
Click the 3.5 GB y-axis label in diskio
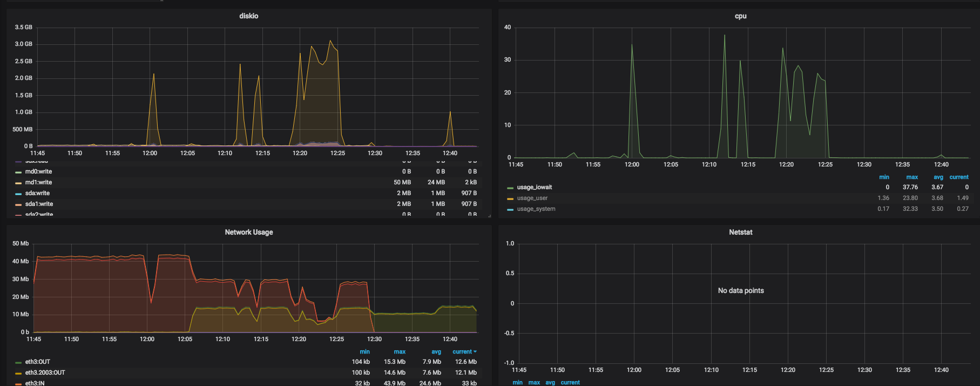[23, 27]
